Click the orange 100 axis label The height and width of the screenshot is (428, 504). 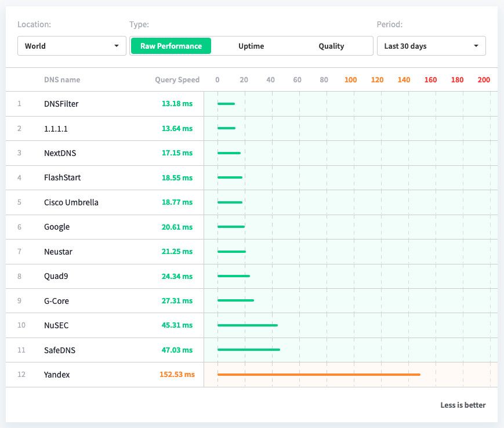point(350,79)
